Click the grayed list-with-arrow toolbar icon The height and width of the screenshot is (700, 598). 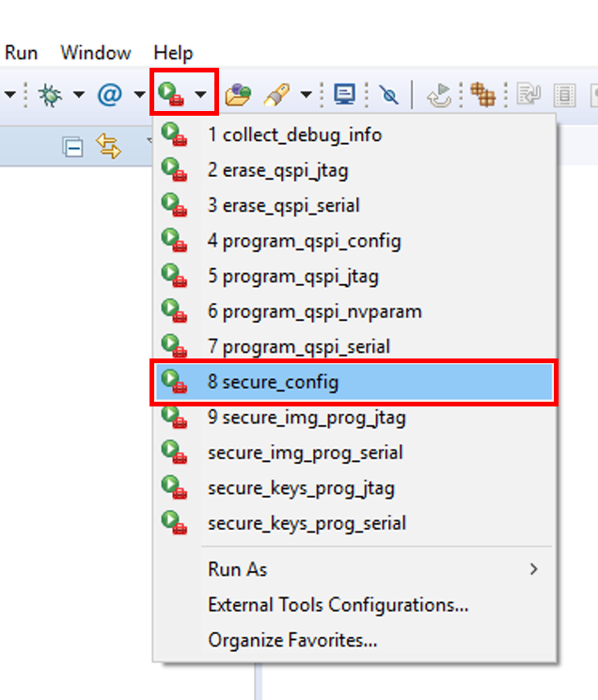pos(528,95)
